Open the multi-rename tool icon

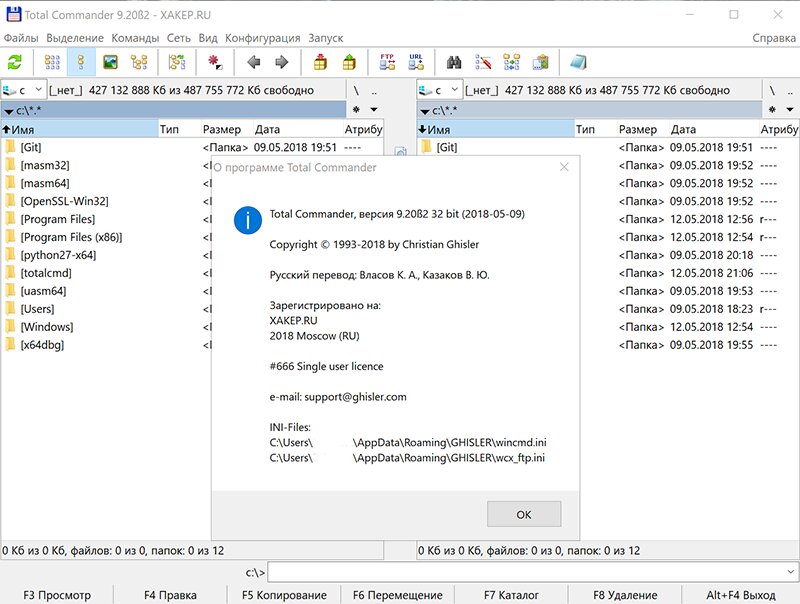(483, 62)
